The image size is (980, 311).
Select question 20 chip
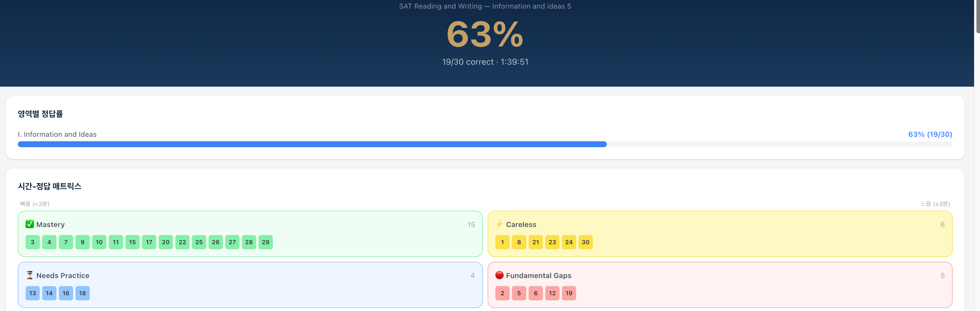(x=166, y=242)
